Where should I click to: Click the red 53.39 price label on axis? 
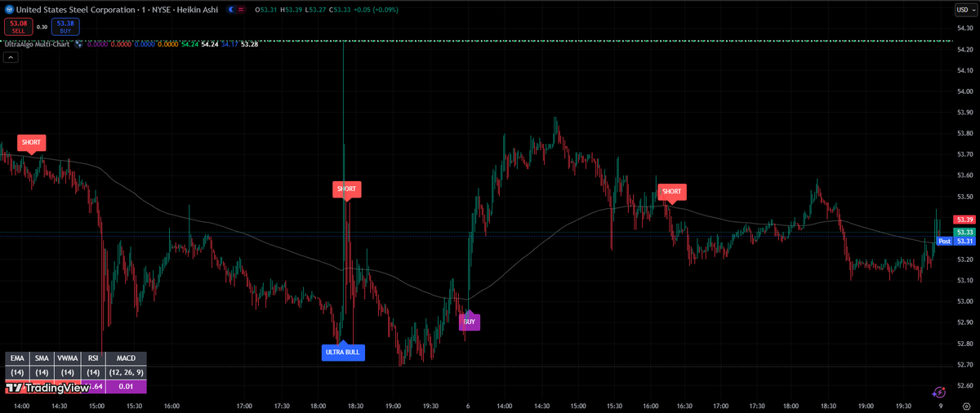(965, 220)
